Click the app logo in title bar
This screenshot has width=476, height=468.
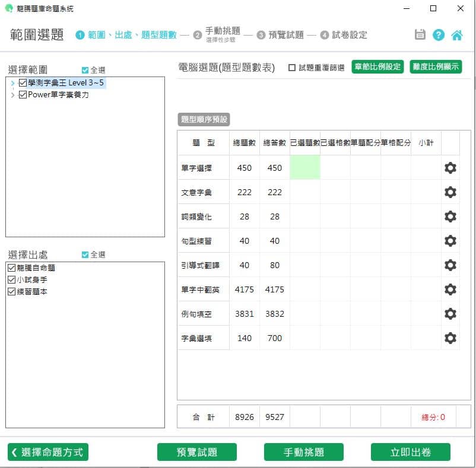pyautogui.click(x=9, y=8)
